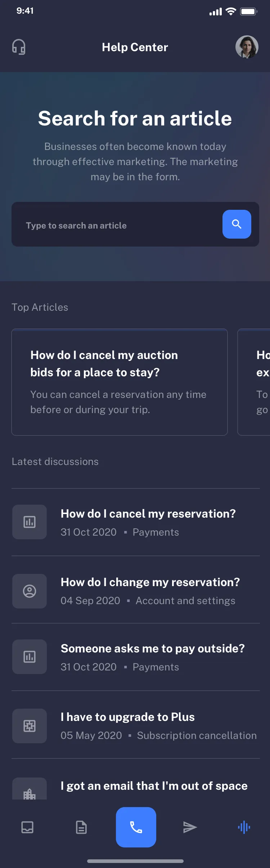The image size is (270, 868).
Task: Open your profile avatar in the header
Action: (247, 47)
